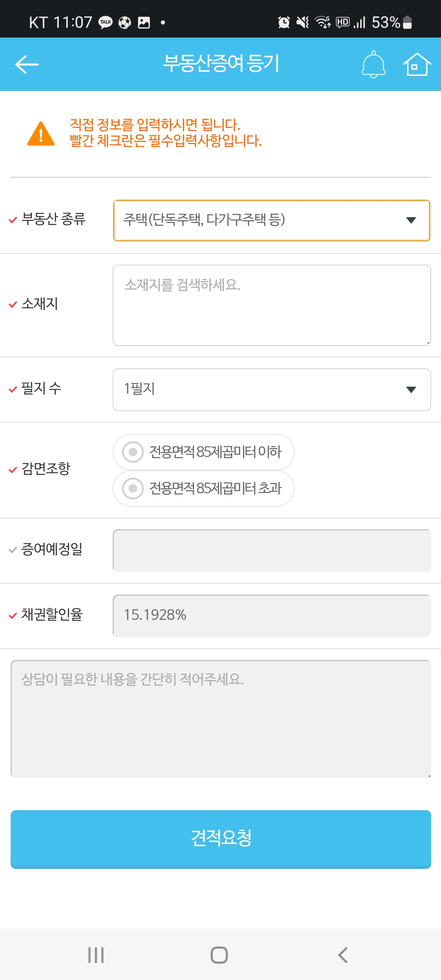Open notifications with the bell icon
The width and height of the screenshot is (441, 980).
pos(373,65)
